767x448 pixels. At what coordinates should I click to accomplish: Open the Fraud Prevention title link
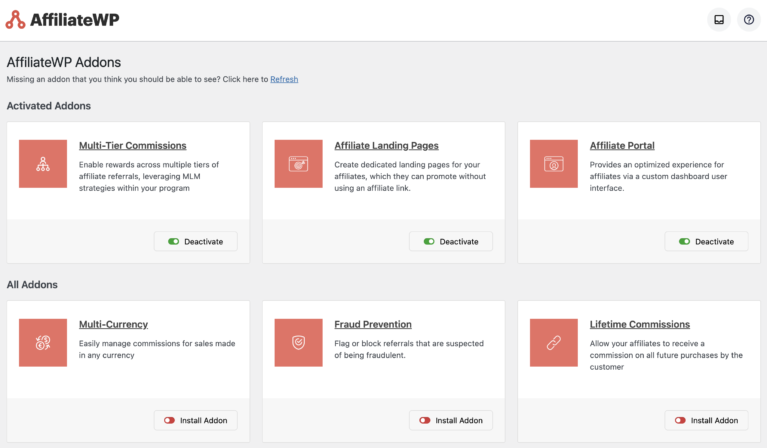[373, 325]
